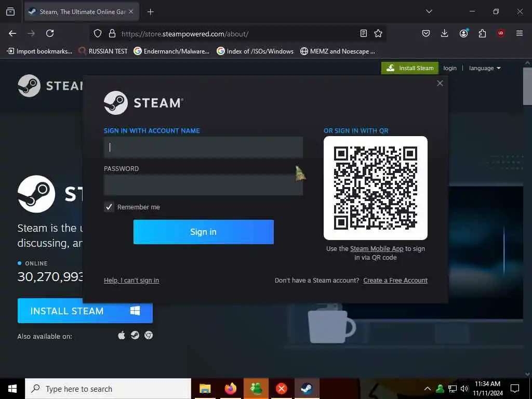Image resolution: width=532 pixels, height=399 pixels.
Task: Bookmark this page with star icon
Action: (378, 33)
